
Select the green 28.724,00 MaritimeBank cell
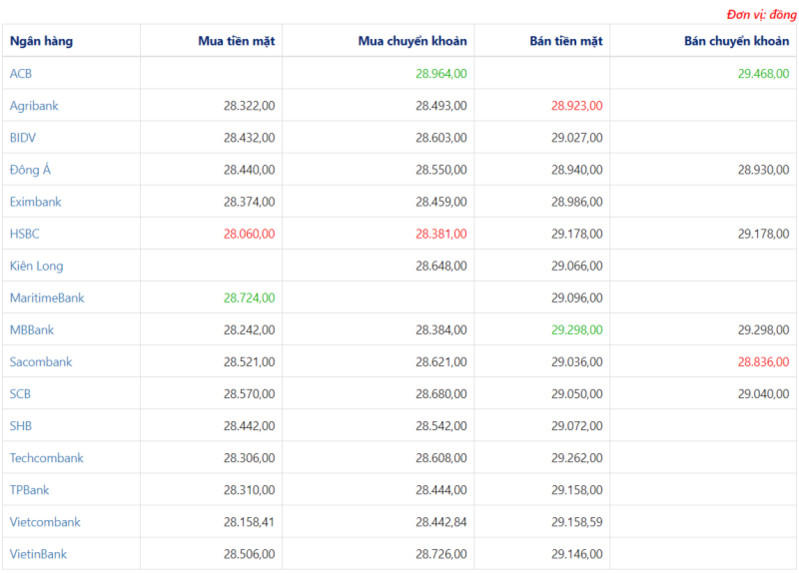point(249,298)
